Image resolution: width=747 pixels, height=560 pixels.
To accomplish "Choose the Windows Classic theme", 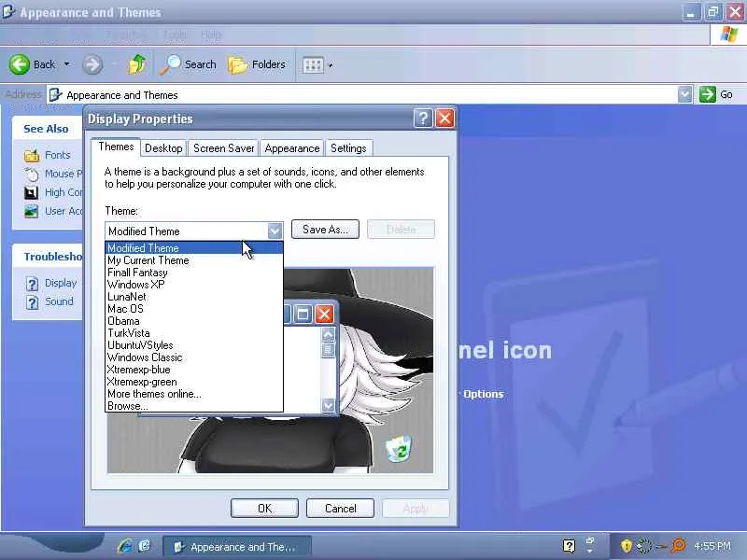I will point(194,357).
